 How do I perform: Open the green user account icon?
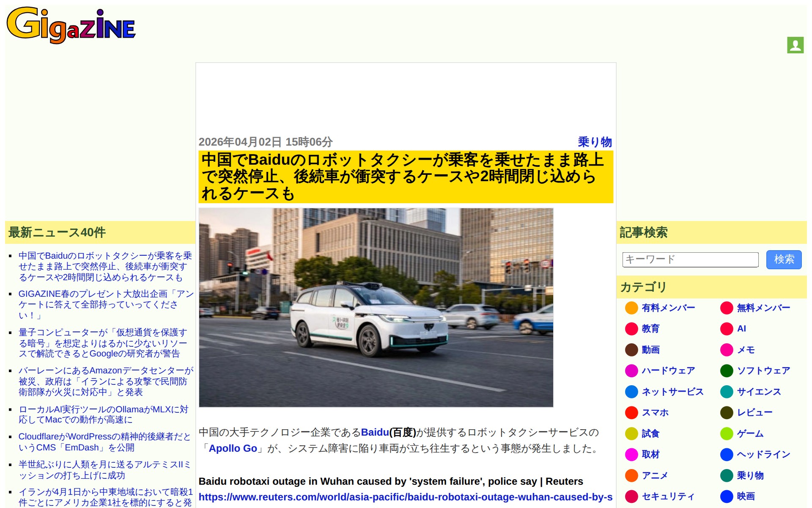pos(795,45)
